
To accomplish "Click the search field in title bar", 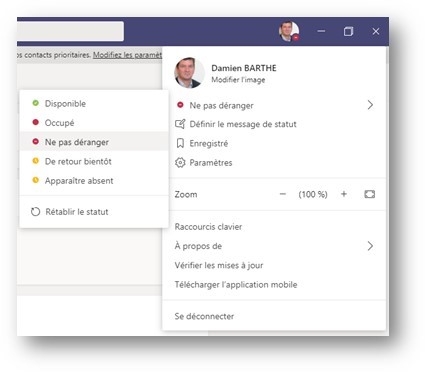I will pos(70,31).
